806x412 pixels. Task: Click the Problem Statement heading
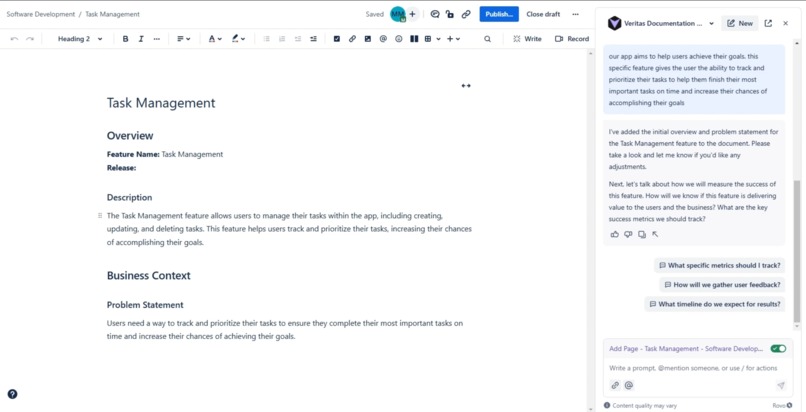145,305
